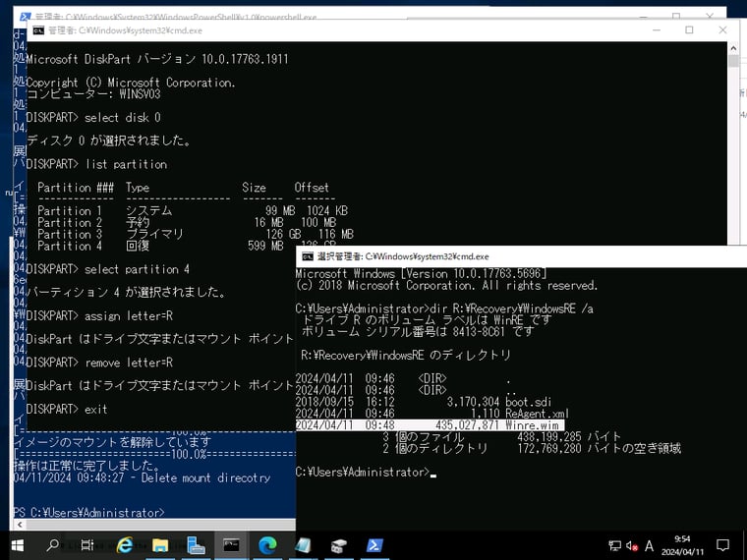Viewport: 747px width, 560px height.
Task: Click the front cmd.exe window title bar
Action: point(521,256)
